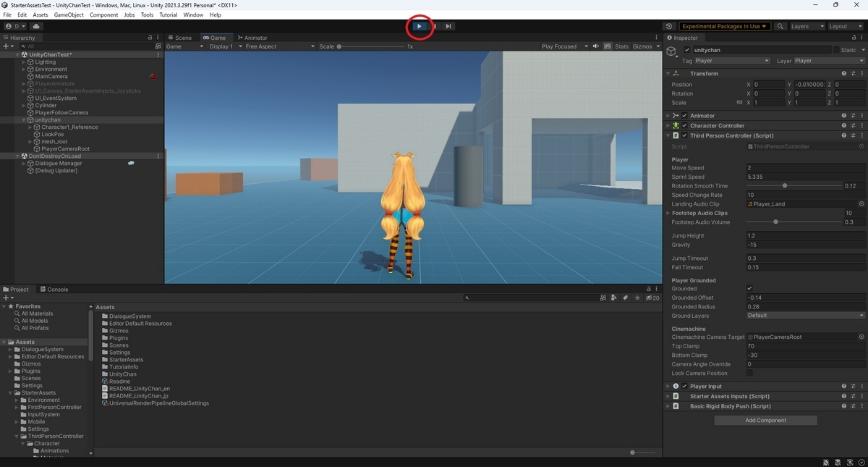This screenshot has width=868, height=467.
Task: Toggle the Scale constrained proportions link
Action: click(x=739, y=103)
